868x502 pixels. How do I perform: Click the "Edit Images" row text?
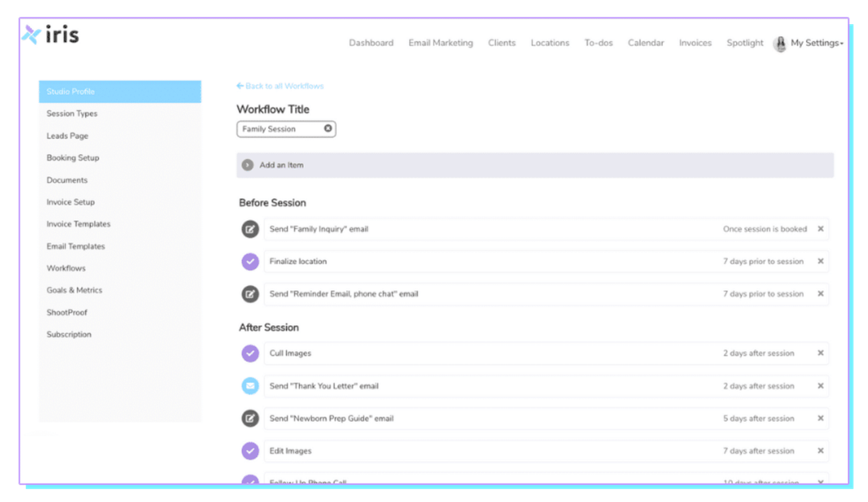click(x=290, y=451)
